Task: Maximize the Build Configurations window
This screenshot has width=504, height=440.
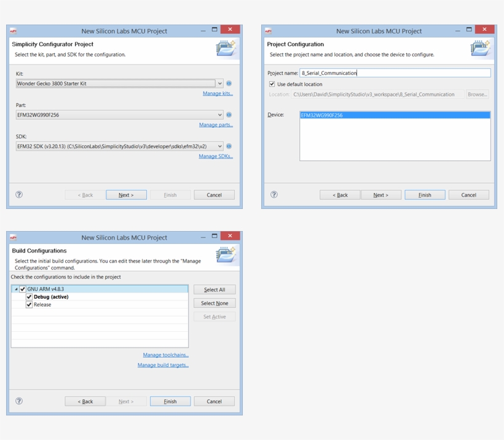Action: coord(215,236)
